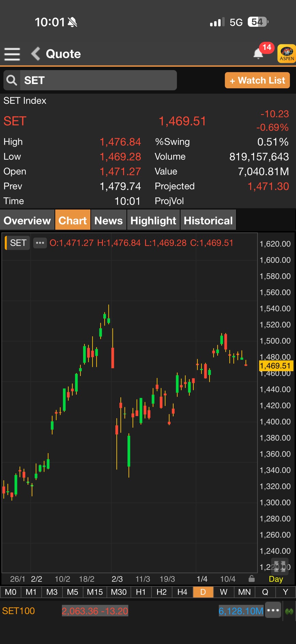Screen dimensions: 296x644
Task: Select the H1 hourly timeframe
Action: (x=140, y=592)
